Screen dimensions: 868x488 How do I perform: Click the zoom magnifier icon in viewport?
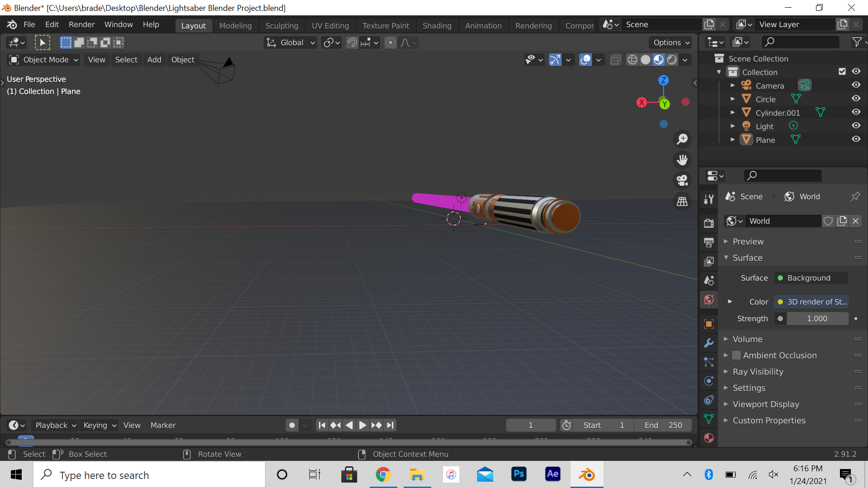click(x=682, y=139)
